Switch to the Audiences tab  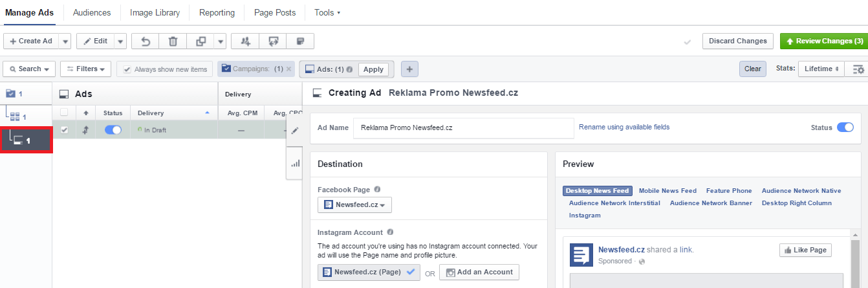coord(92,12)
